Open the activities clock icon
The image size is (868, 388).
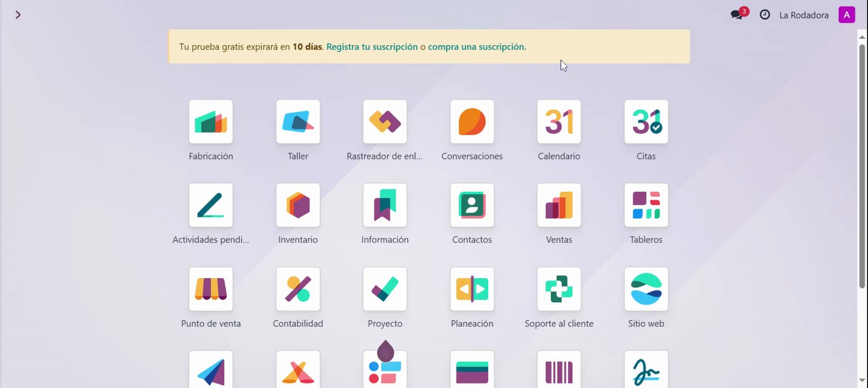click(765, 15)
